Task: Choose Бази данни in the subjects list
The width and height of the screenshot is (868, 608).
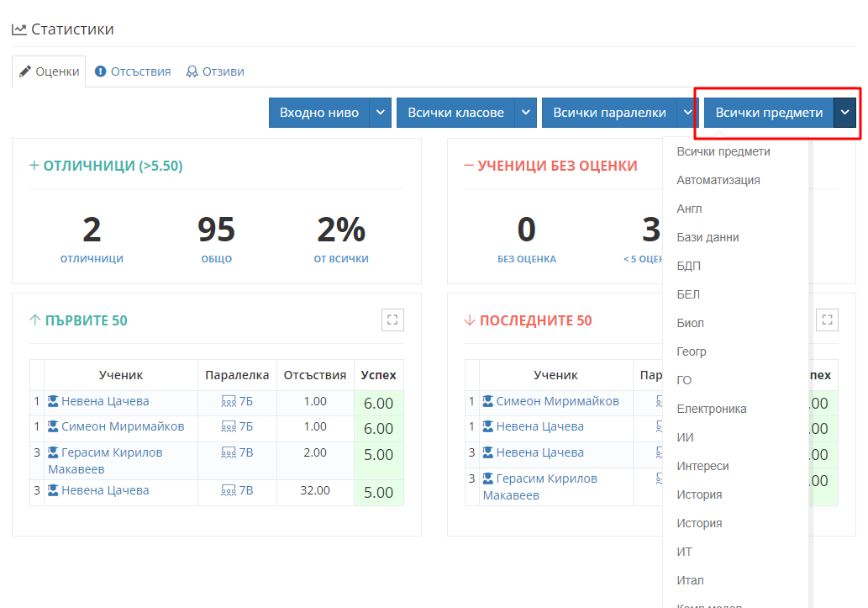Action: [x=708, y=237]
